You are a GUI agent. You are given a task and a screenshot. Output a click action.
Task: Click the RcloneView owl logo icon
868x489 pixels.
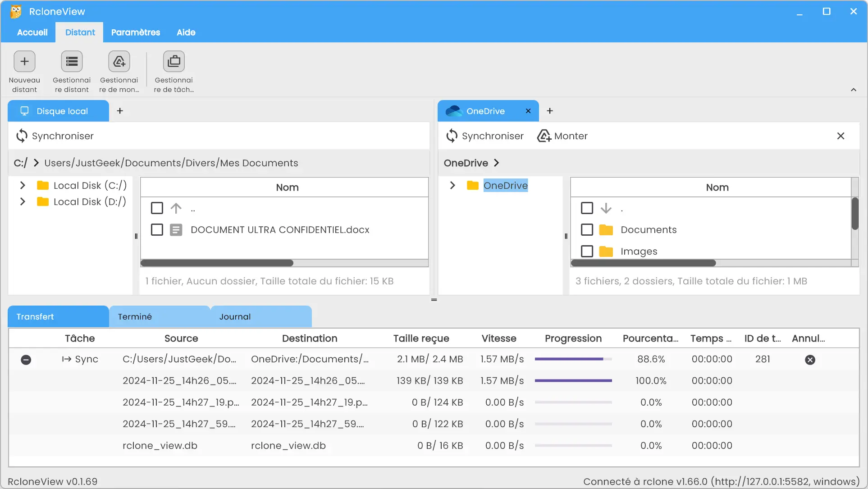click(16, 11)
